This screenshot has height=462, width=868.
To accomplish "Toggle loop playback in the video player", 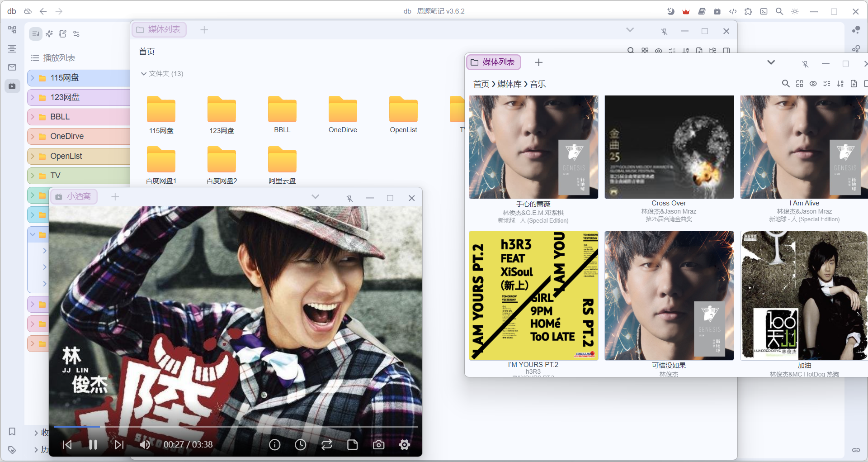I will coord(326,445).
